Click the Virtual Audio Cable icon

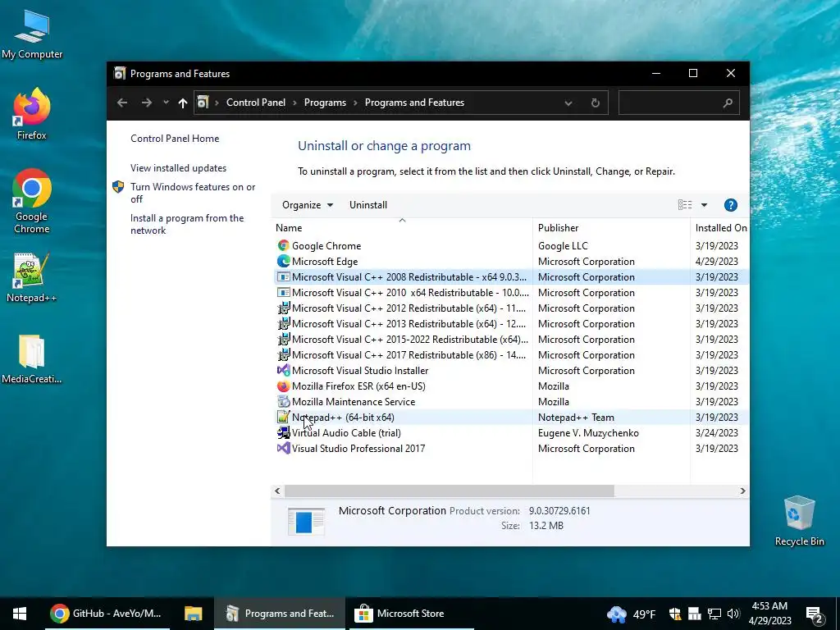tap(283, 432)
